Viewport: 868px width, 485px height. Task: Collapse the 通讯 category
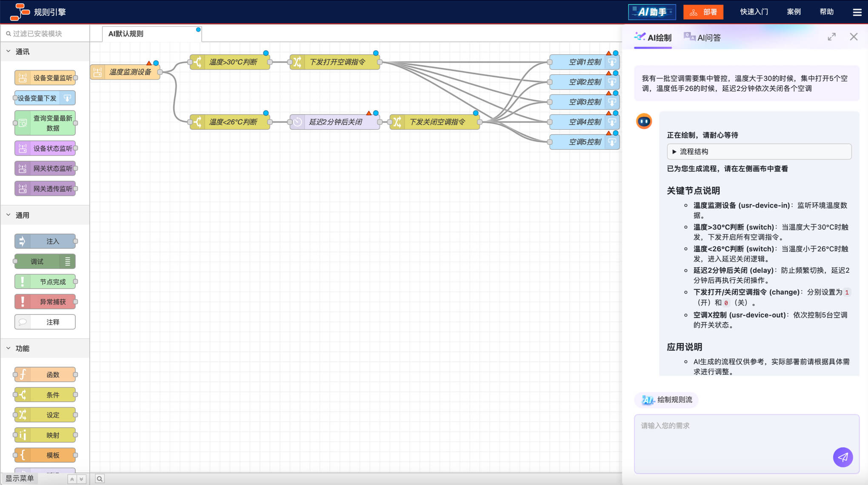[x=9, y=51]
